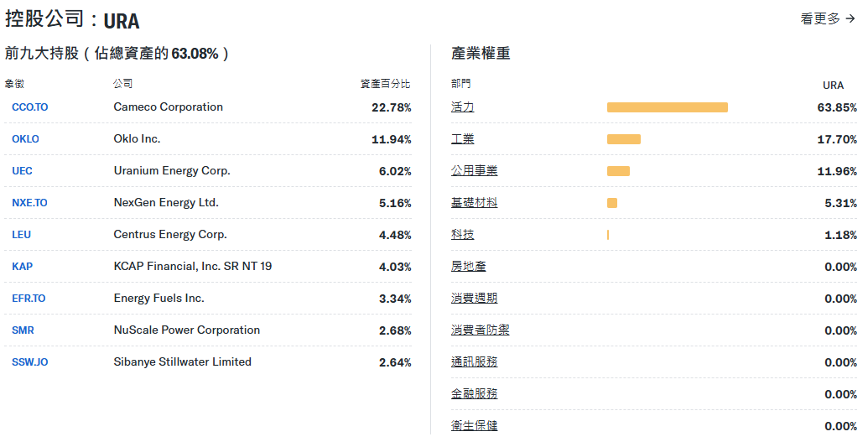The image size is (868, 442).
Task: Open the 科技 sector link
Action: tap(462, 235)
